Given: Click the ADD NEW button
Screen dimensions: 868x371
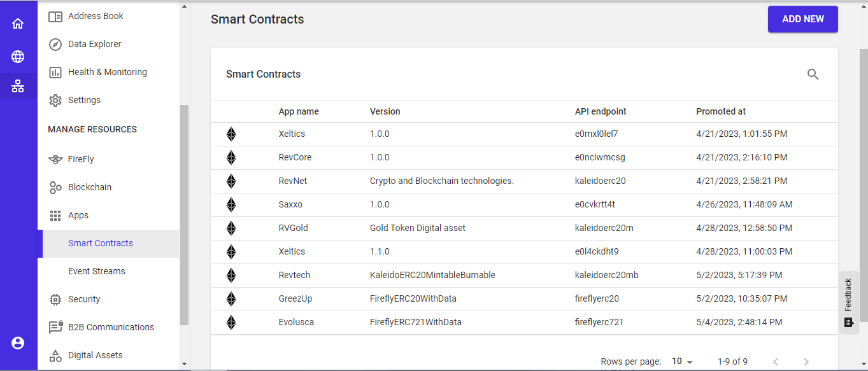Looking at the screenshot, I should click(802, 19).
